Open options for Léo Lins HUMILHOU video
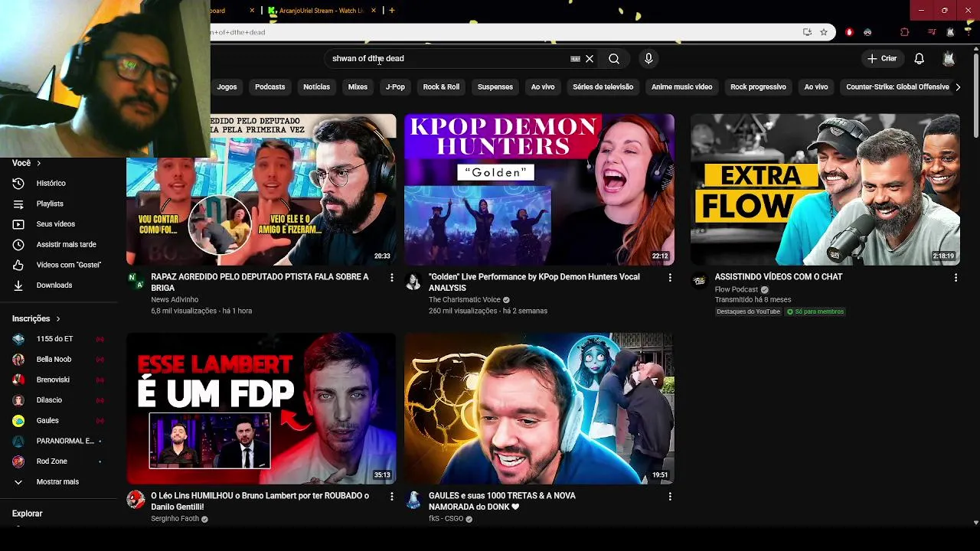This screenshot has height=551, width=980. coord(391,497)
